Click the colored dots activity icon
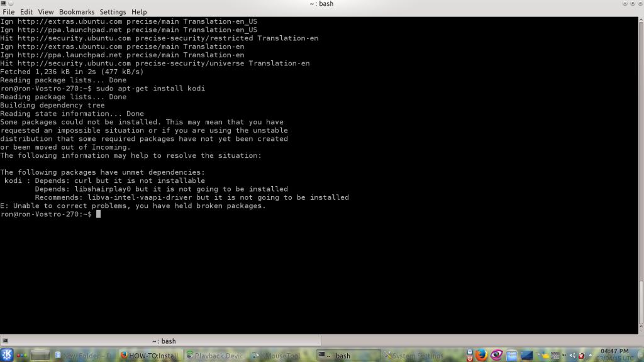 pyautogui.click(x=21, y=356)
